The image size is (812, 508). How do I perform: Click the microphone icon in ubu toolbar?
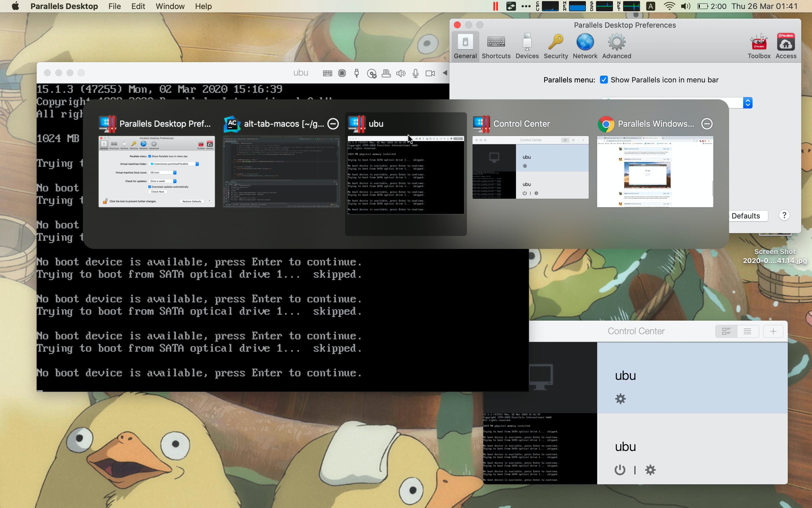pyautogui.click(x=415, y=73)
